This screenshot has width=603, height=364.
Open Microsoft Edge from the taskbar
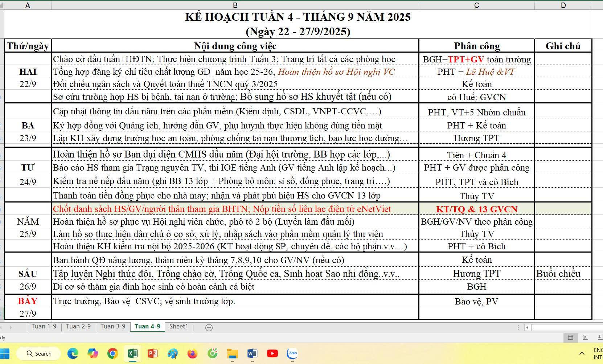(x=73, y=353)
